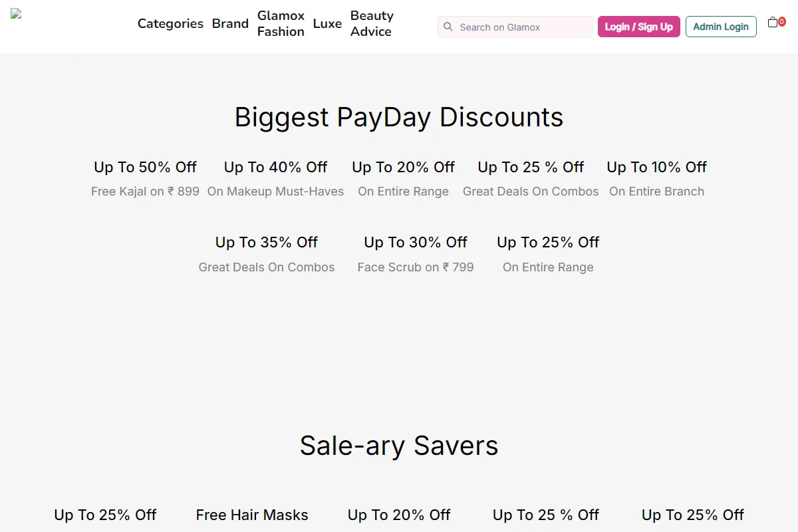Open the Up To 20% Off On Entire Range offer
The height and width of the screenshot is (532, 798).
point(403,179)
